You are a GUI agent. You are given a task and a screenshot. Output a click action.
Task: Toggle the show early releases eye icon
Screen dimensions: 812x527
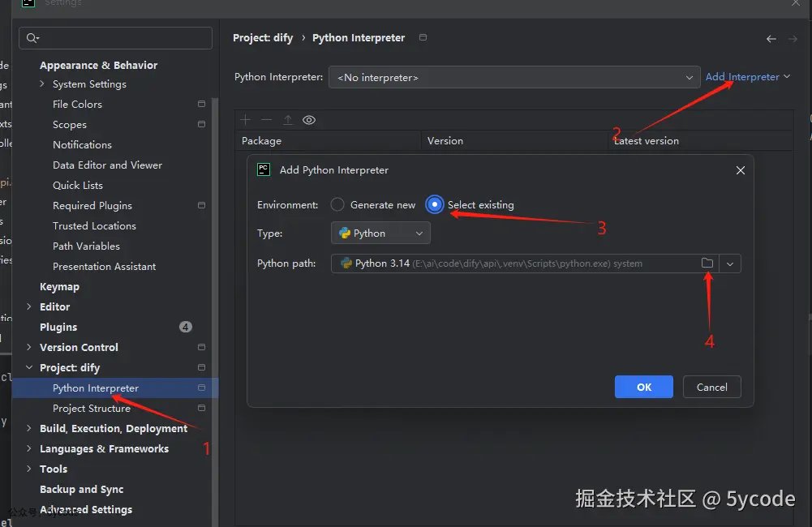tap(309, 120)
